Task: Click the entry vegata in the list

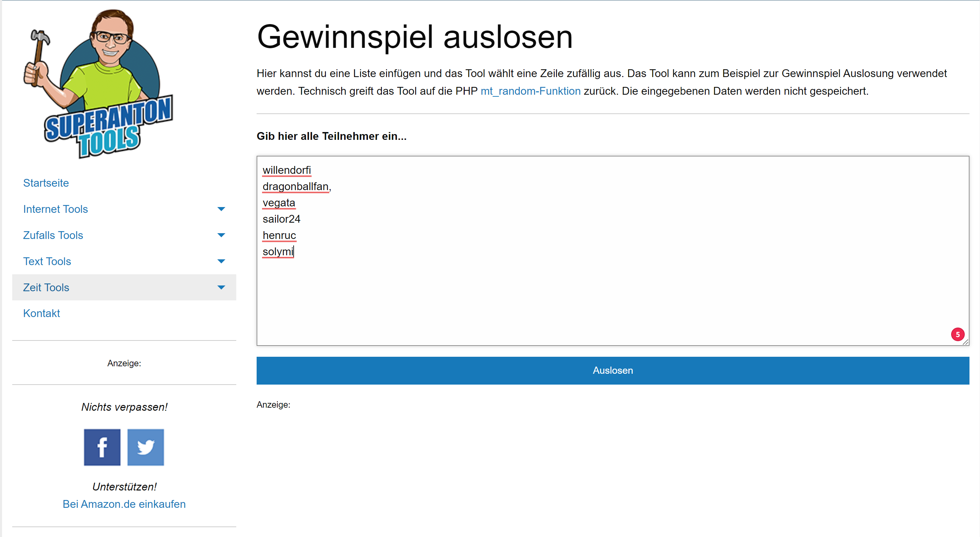Action: click(x=278, y=203)
